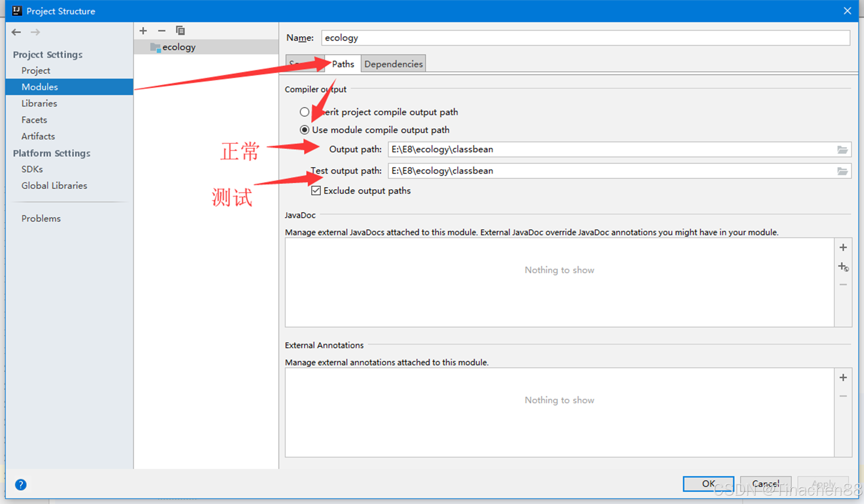Viewport: 864px width, 504px height.
Task: Add external annotation with plus icon
Action: 843,378
